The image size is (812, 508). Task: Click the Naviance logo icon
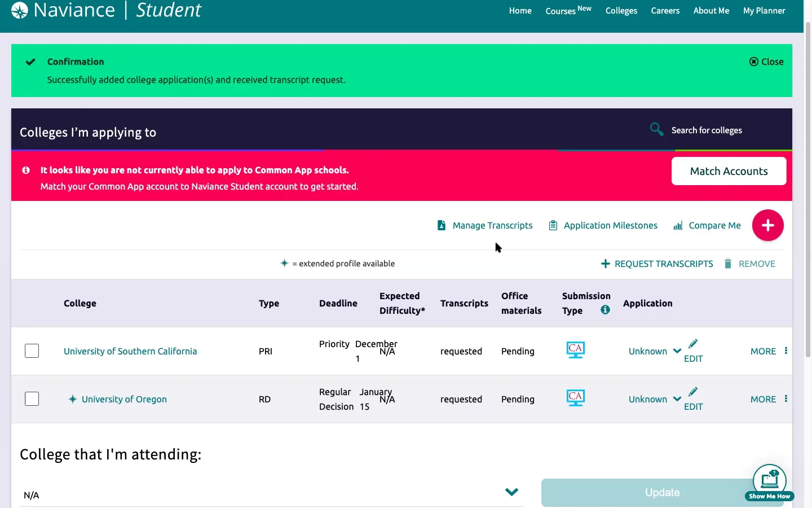pyautogui.click(x=19, y=10)
